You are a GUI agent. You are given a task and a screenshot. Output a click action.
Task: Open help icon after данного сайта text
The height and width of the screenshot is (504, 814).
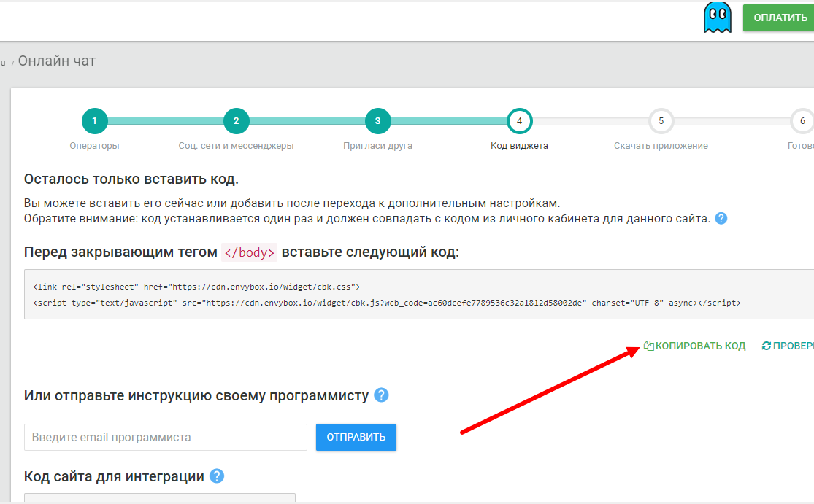pos(721,219)
